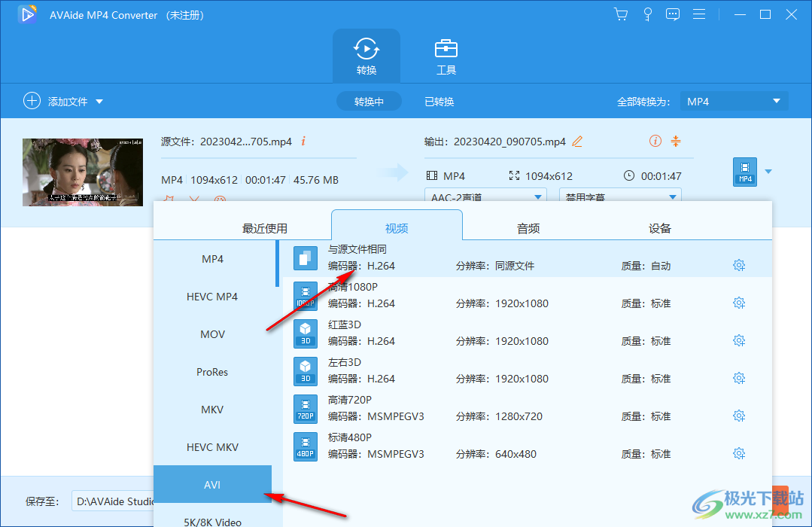Click the compress video icon
The image size is (812, 527).
coord(676,141)
